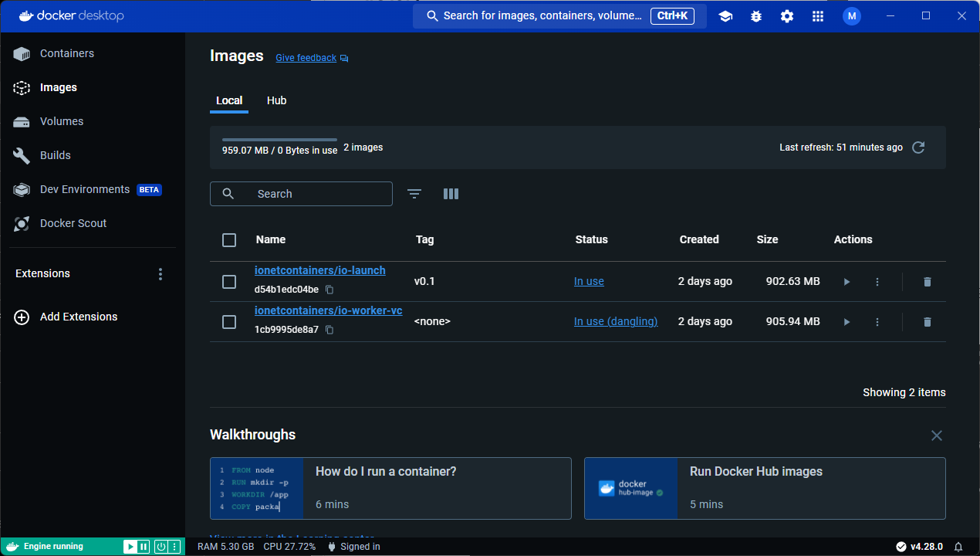Open ionetcontainers/io-launch image details
Image resolution: width=980 pixels, height=556 pixels.
(x=320, y=270)
